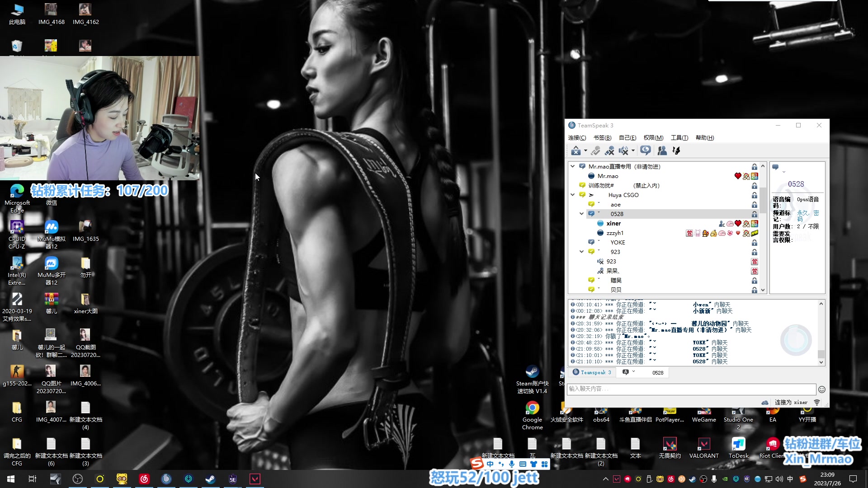Open the 书签(B) menu
This screenshot has width=868, height=488.
click(x=602, y=138)
